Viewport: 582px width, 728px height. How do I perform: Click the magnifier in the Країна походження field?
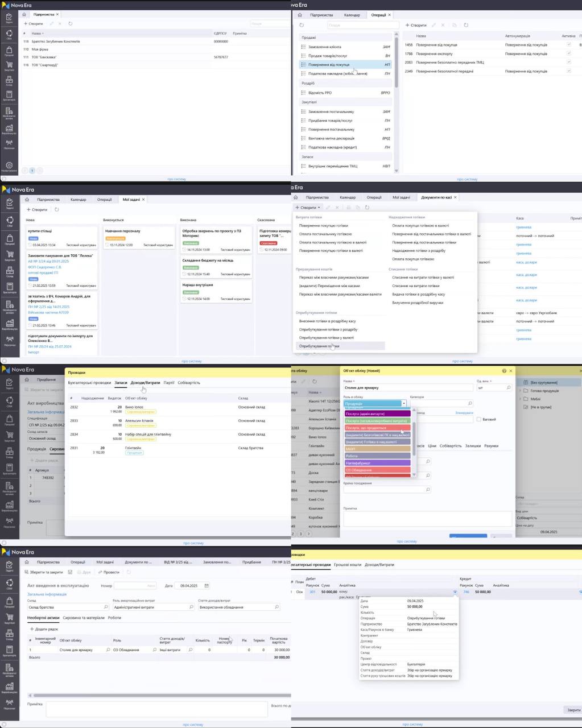click(x=428, y=490)
